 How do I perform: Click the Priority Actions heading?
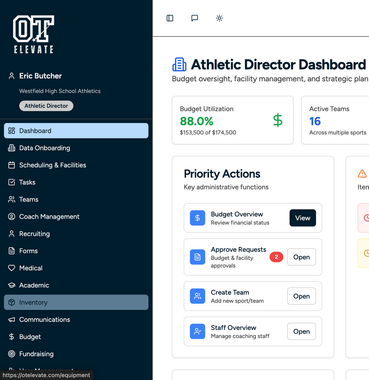click(222, 174)
